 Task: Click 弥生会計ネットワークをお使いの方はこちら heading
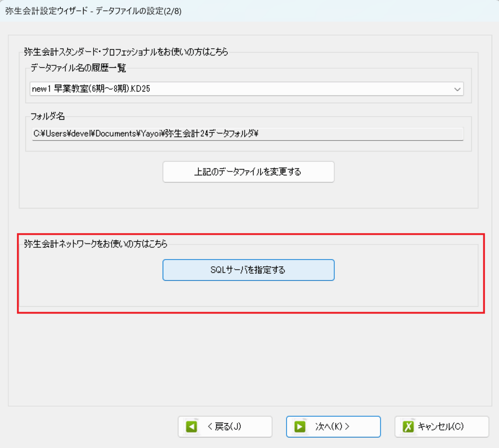point(96,244)
